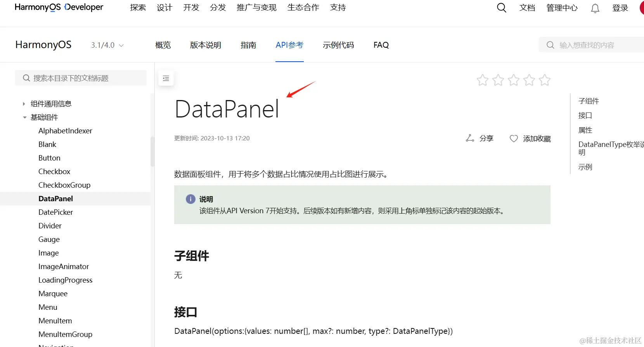644x347 pixels.
Task: Focus the 输入想查找的内容 search field
Action: pyautogui.click(x=591, y=45)
